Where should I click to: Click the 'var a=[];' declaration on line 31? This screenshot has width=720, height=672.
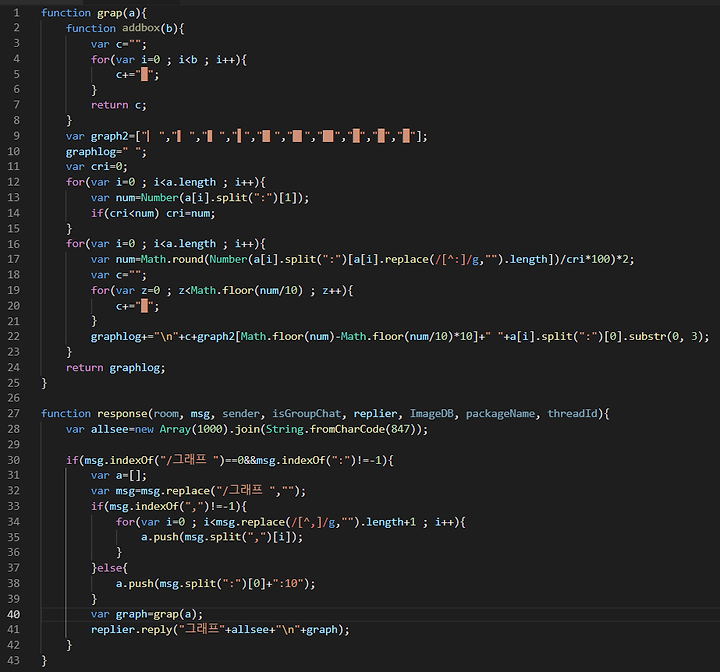click(118, 475)
